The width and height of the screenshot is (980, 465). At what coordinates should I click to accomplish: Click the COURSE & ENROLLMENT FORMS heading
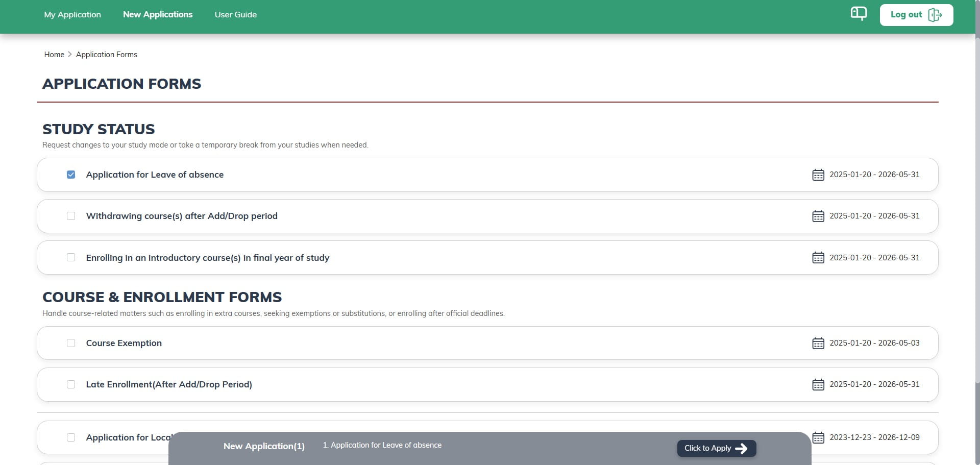tap(162, 297)
